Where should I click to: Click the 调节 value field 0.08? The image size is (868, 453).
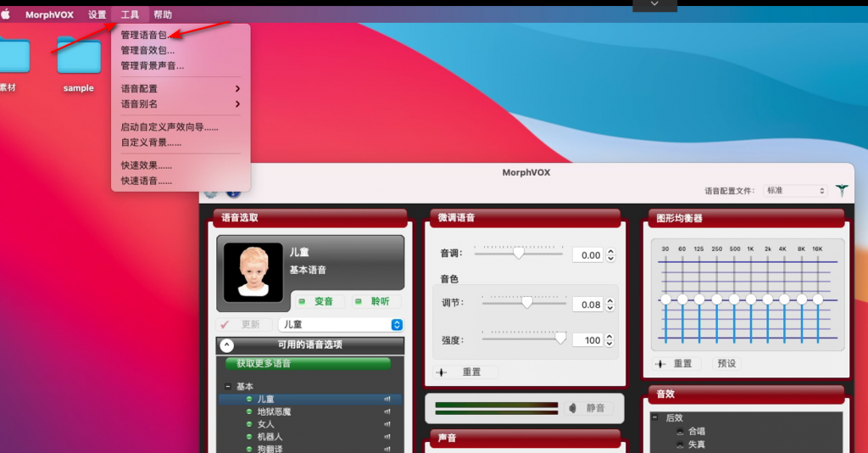click(588, 305)
